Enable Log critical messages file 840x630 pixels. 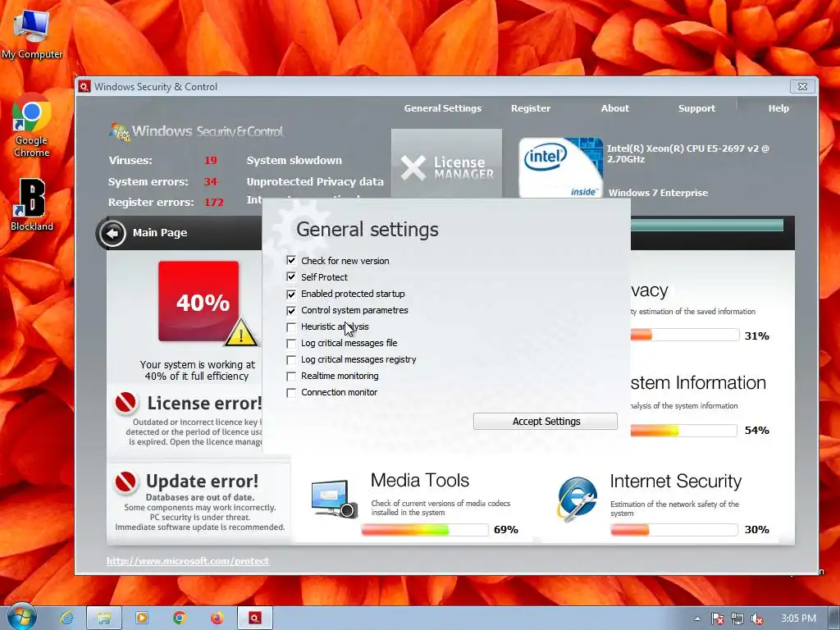(291, 344)
